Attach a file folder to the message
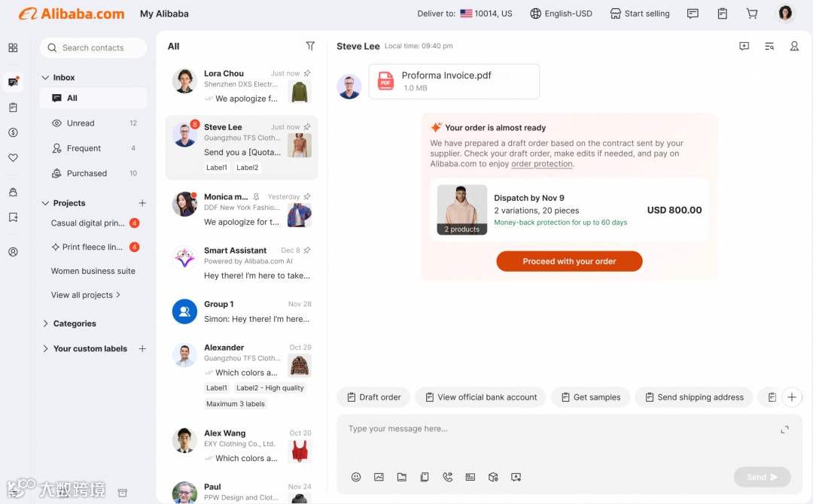The height and width of the screenshot is (504, 813). (x=402, y=477)
